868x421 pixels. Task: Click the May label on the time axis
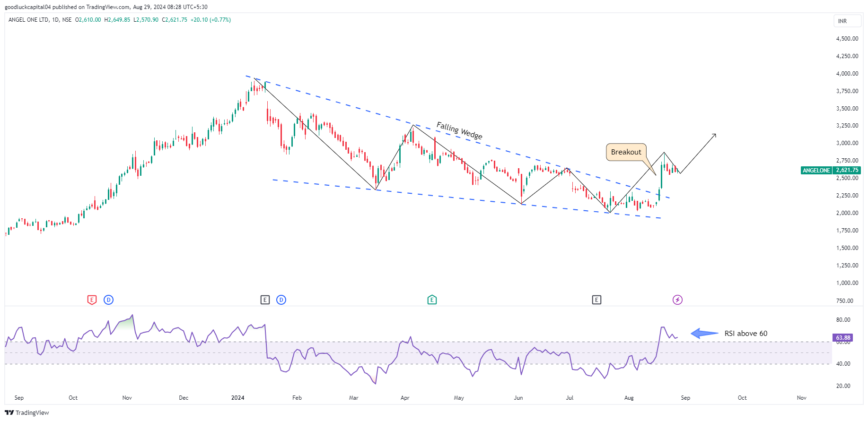click(459, 398)
